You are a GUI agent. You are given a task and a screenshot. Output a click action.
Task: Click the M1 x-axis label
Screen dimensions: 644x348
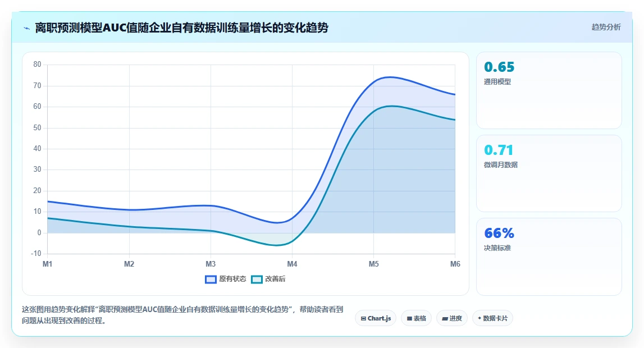tap(47, 264)
